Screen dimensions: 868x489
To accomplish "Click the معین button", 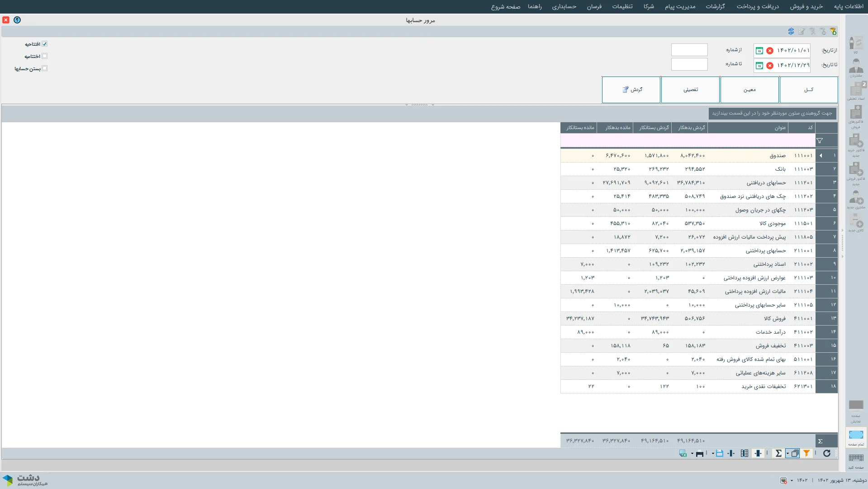I will 749,90.
